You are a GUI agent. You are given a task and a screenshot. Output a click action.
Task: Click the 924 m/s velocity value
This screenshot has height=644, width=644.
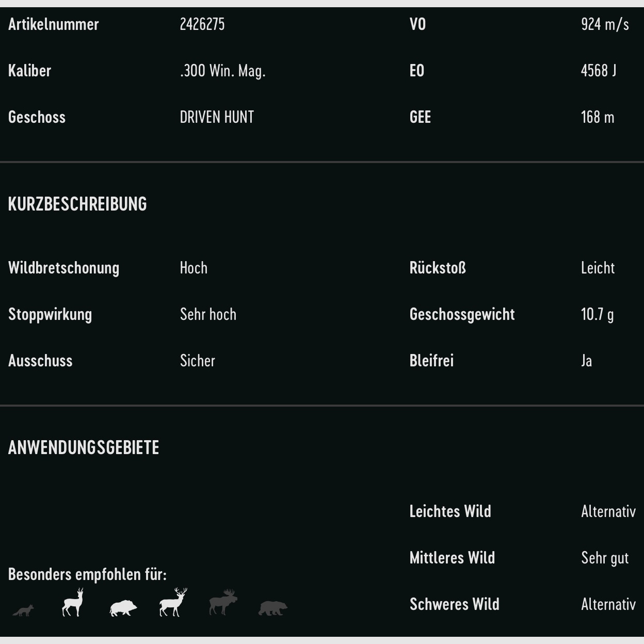605,24
